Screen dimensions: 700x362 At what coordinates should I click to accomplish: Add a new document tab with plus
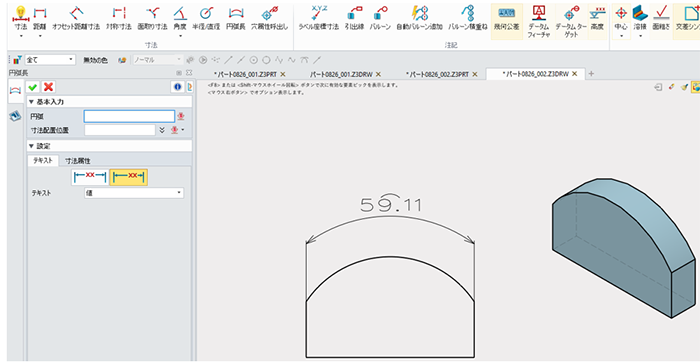(592, 74)
